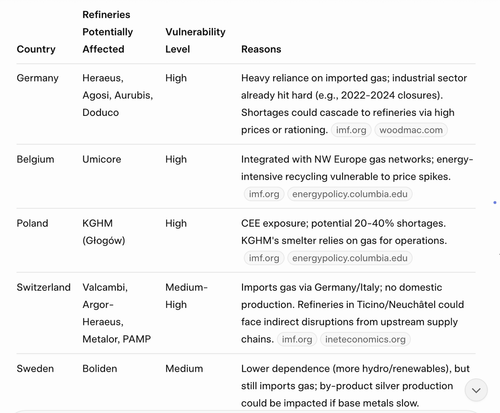Screen dimensions: 500x413
Task: Select the Medium-High vulnerability cell
Action: 186,296
